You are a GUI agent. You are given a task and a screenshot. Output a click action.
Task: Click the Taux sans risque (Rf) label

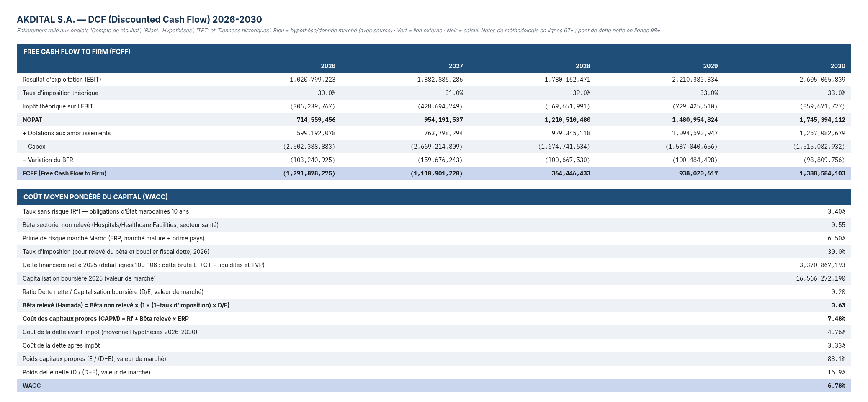coord(106,211)
